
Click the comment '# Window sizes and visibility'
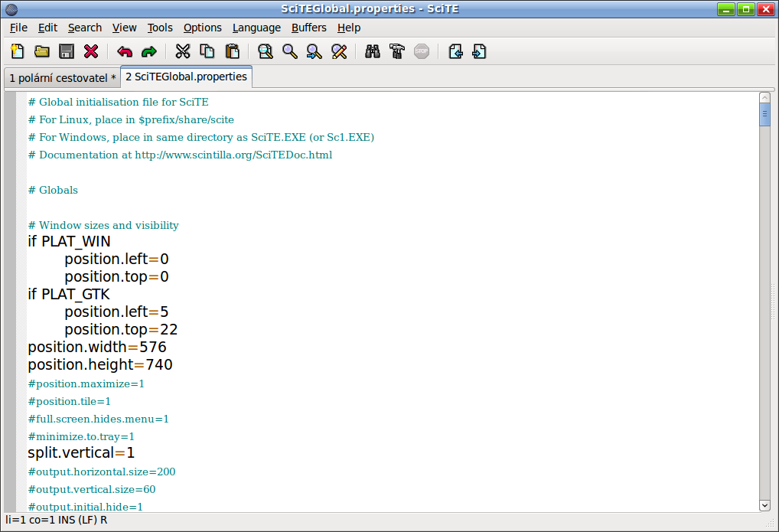pos(103,225)
